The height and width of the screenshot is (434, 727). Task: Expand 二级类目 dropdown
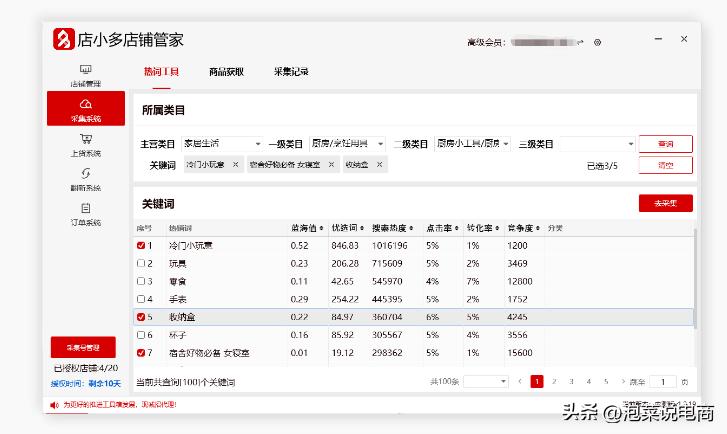(472, 144)
